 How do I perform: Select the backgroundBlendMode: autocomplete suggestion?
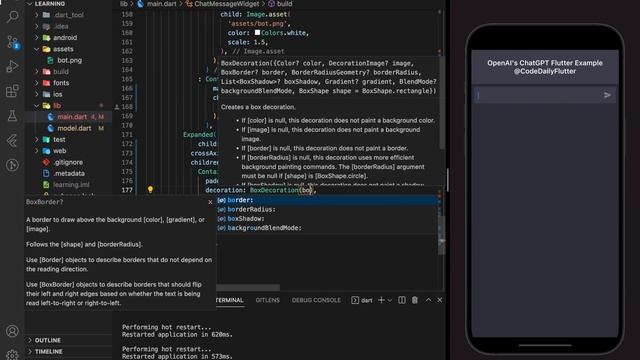pos(327,228)
